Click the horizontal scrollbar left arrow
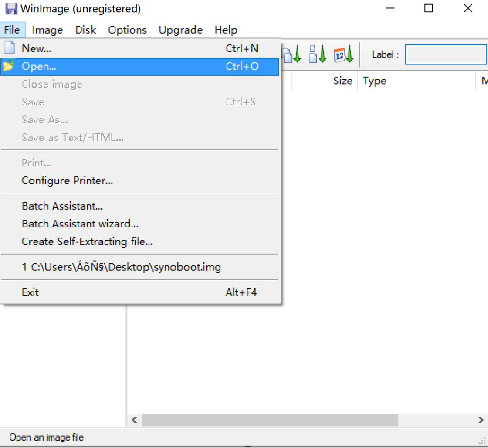Viewport: 488px width, 448px height. pos(135,420)
